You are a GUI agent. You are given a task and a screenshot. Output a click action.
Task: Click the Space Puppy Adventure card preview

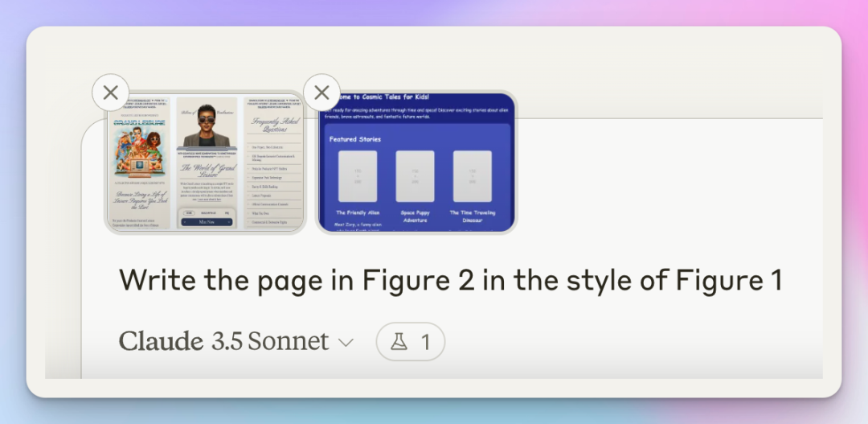[x=416, y=179]
